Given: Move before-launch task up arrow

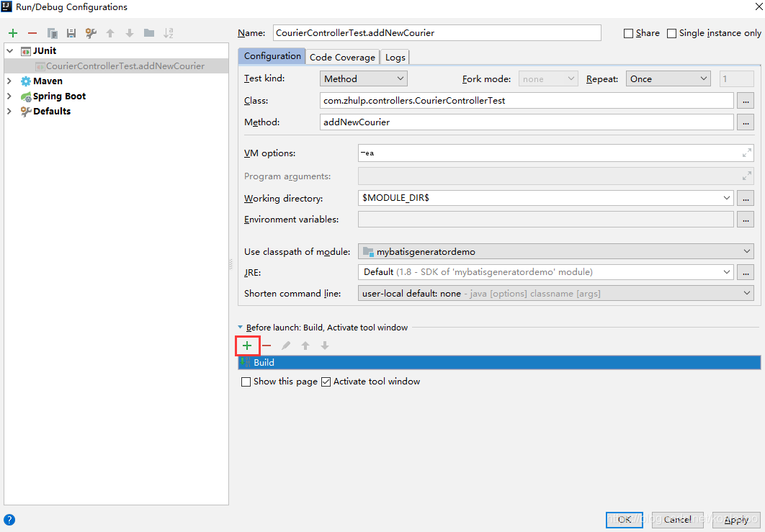Looking at the screenshot, I should coord(305,346).
